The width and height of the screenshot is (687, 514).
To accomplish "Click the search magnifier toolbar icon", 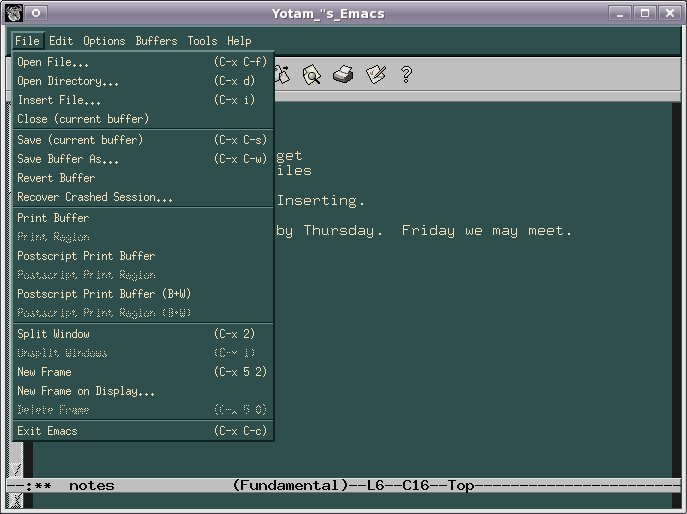I will [x=312, y=74].
